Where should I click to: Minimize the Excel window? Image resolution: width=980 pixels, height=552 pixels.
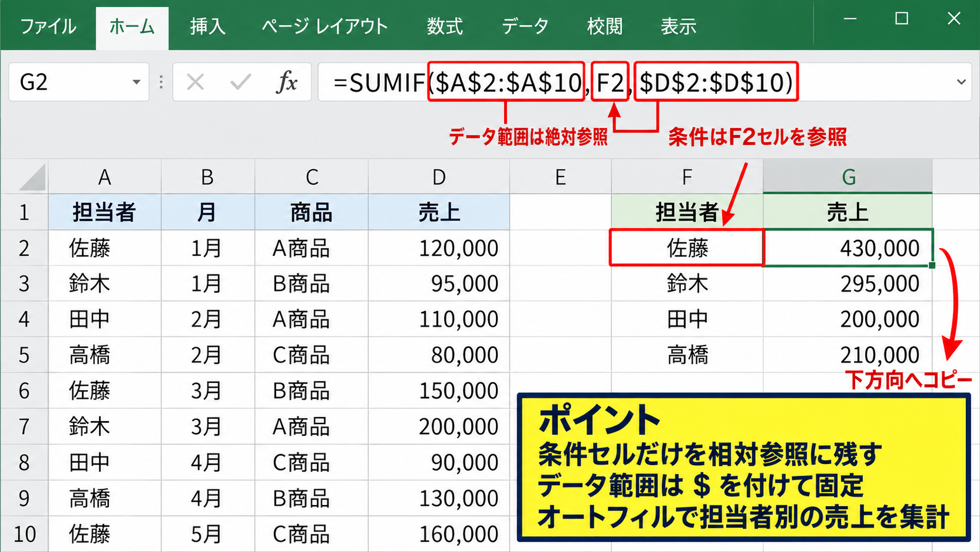850,19
